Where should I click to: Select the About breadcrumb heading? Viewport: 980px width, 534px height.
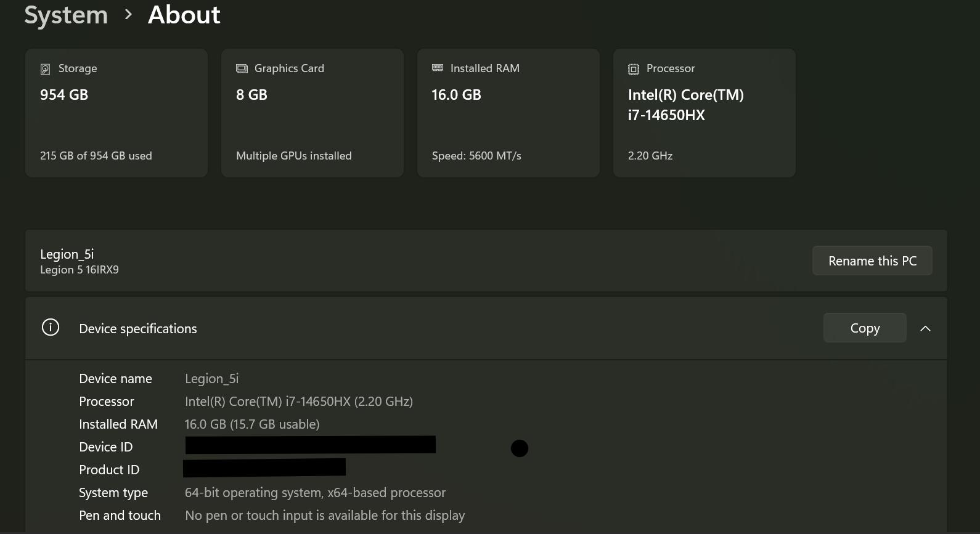tap(184, 15)
